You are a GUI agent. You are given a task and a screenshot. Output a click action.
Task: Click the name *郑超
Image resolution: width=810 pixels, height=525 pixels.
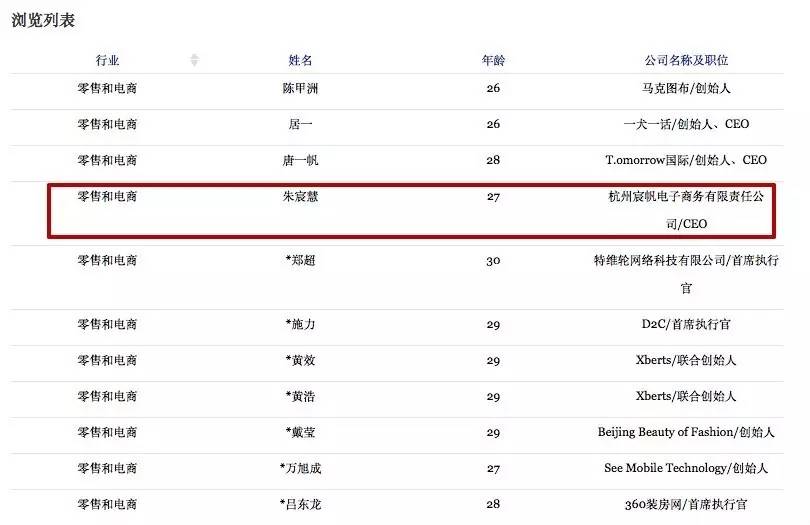[x=301, y=260]
